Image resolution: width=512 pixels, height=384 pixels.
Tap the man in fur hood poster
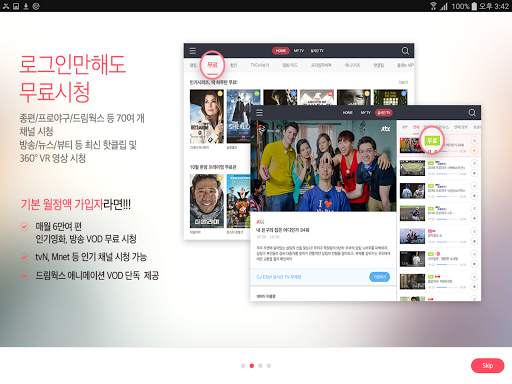[207, 201]
